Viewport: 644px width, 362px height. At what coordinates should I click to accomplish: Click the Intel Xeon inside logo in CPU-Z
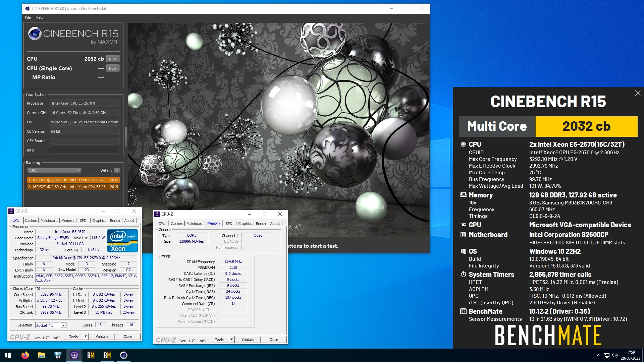(122, 240)
